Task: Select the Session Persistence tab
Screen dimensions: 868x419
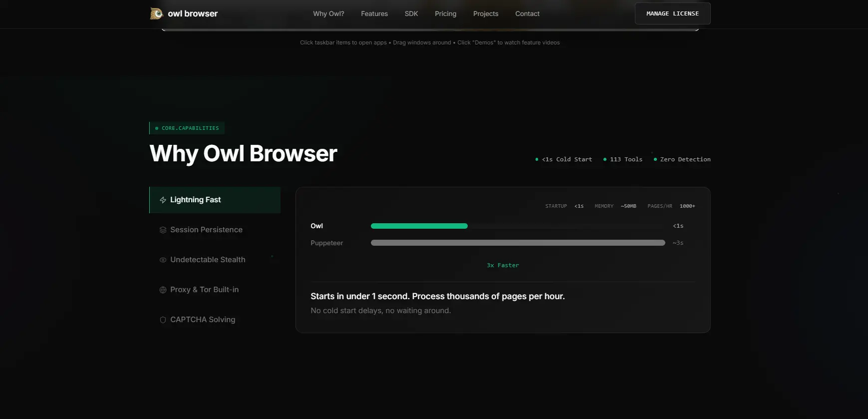Action: click(215, 230)
